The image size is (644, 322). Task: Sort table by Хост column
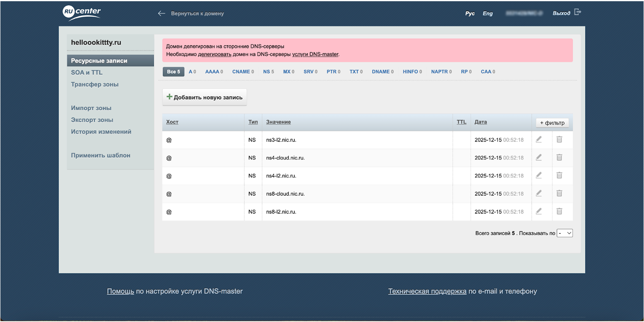click(x=172, y=122)
